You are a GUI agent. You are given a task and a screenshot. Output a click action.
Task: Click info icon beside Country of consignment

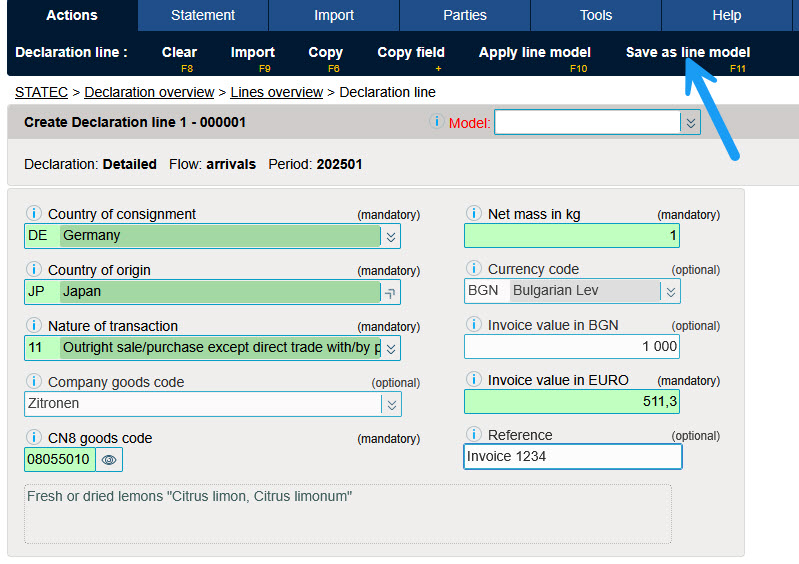pos(33,214)
